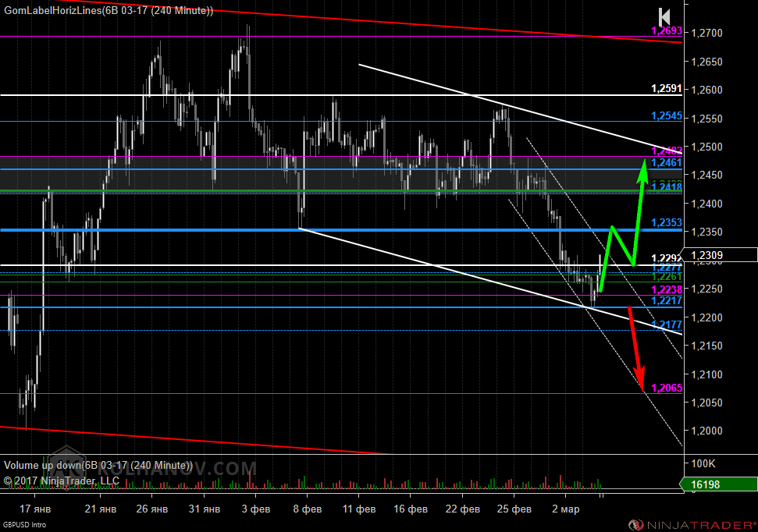Image resolution: width=758 pixels, height=532 pixels.
Task: Click the scroll-to-last-bar icon at top right
Action: click(664, 17)
